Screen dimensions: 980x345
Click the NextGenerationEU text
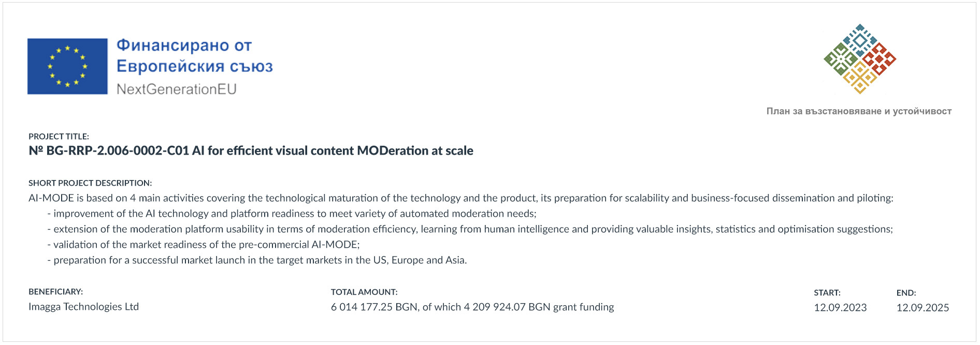(176, 89)
